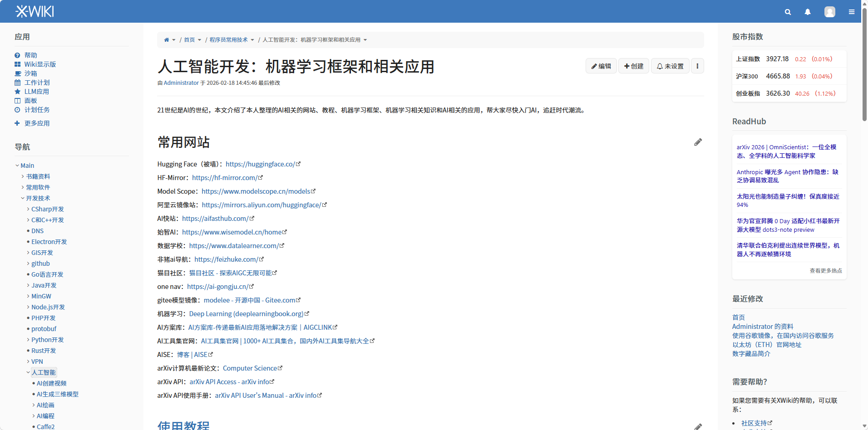Click the LLM应用 star icon

click(x=17, y=92)
